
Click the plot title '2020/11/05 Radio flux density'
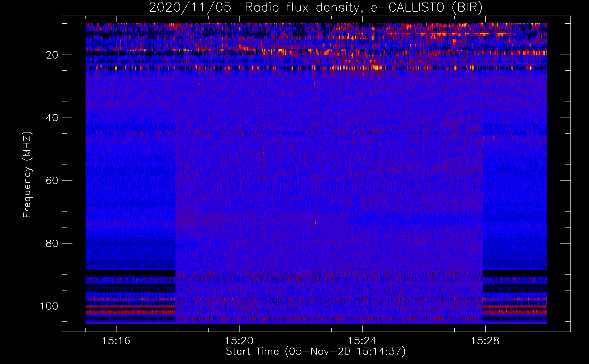[x=316, y=8]
